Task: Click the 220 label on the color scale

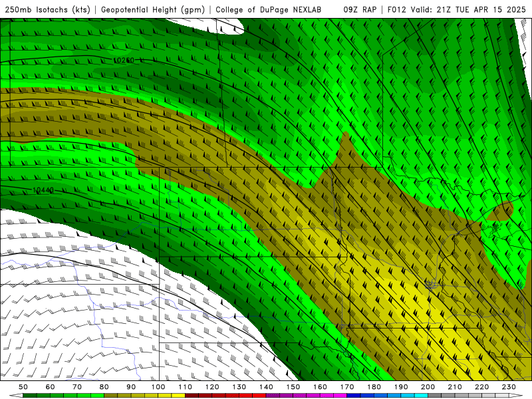Action: tap(481, 387)
